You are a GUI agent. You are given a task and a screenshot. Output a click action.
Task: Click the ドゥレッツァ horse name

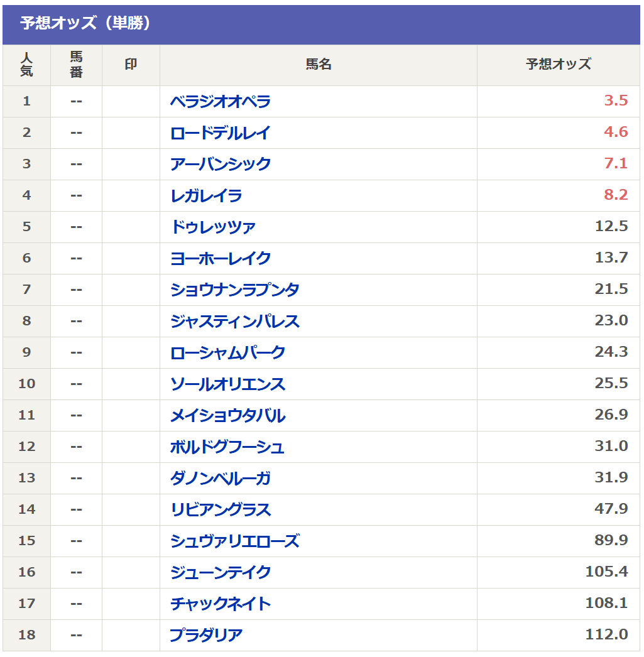(x=213, y=227)
